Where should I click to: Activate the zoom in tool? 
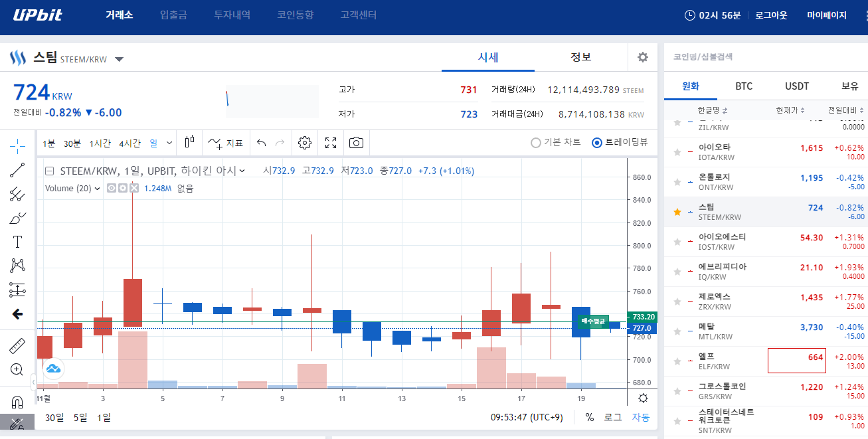pyautogui.click(x=18, y=369)
